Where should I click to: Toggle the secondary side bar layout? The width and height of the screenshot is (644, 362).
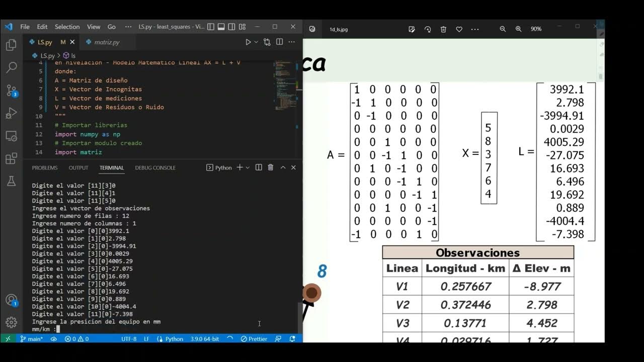(232, 27)
